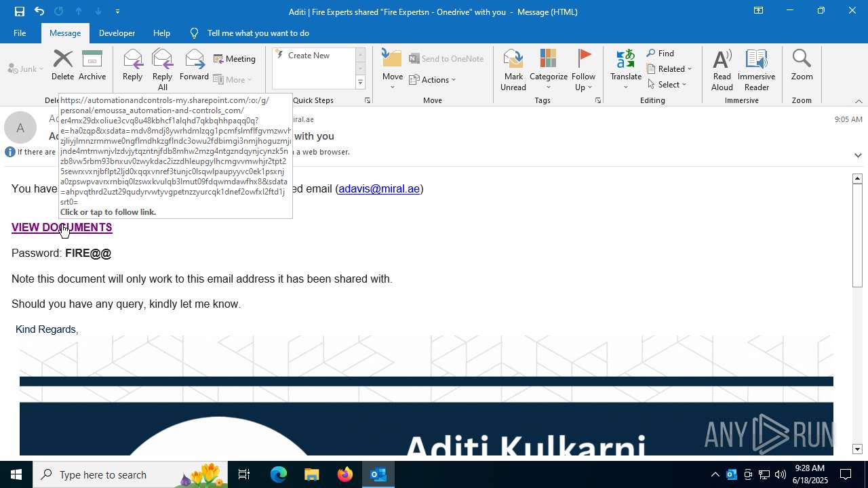The height and width of the screenshot is (488, 868).
Task: Open the Developer tab
Action: coord(117,33)
